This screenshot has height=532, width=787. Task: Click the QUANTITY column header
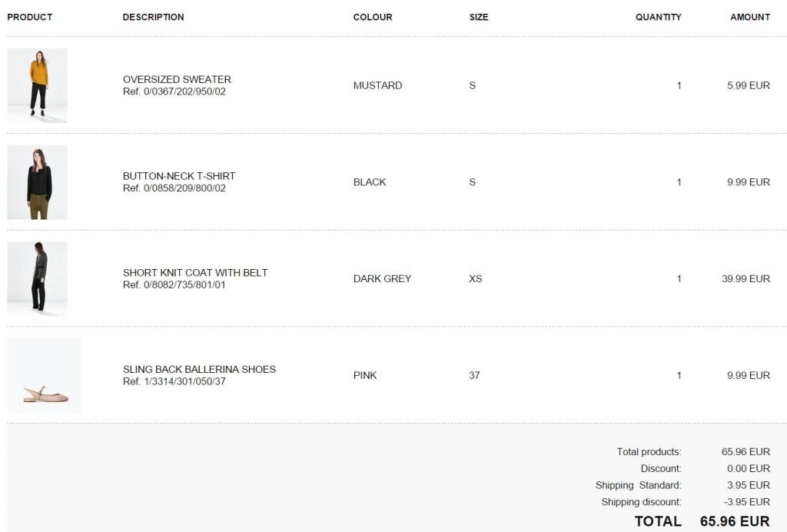tap(658, 17)
